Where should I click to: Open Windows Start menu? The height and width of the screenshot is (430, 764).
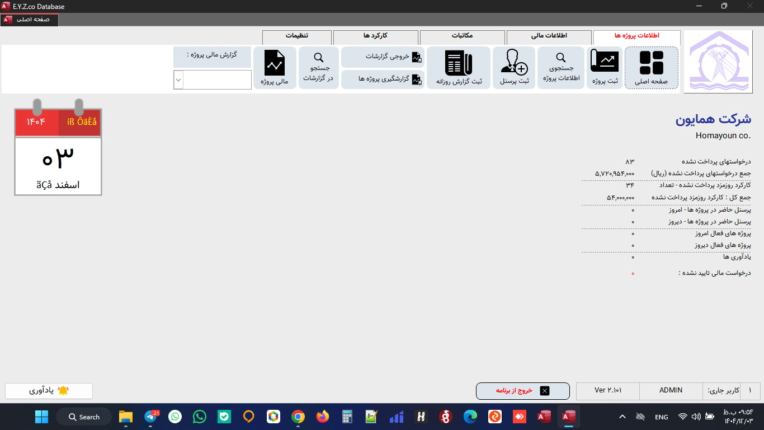(x=42, y=417)
